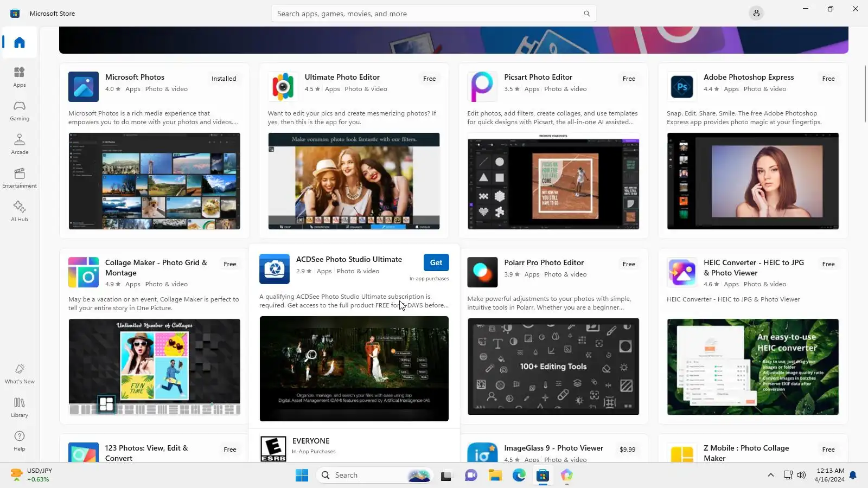Open the Ultimate Photo Editor screenshot thumbnail
Image resolution: width=868 pixels, height=488 pixels.
pos(354,181)
